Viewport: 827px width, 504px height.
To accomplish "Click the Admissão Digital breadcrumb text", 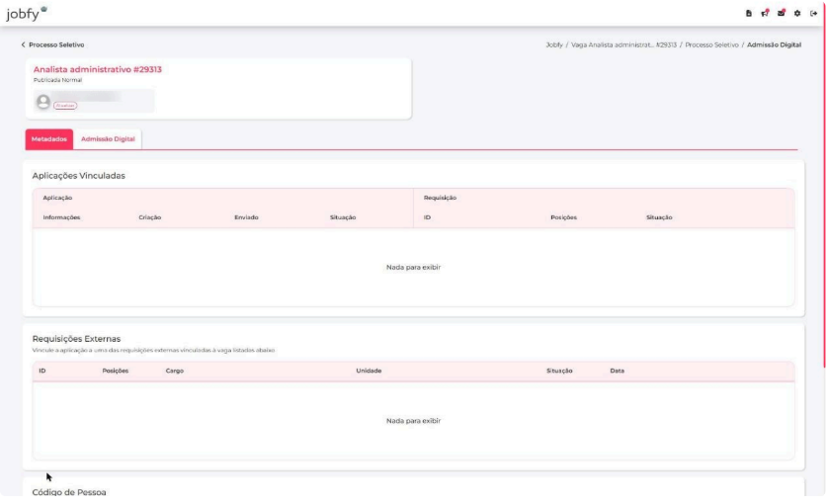I will (774, 44).
